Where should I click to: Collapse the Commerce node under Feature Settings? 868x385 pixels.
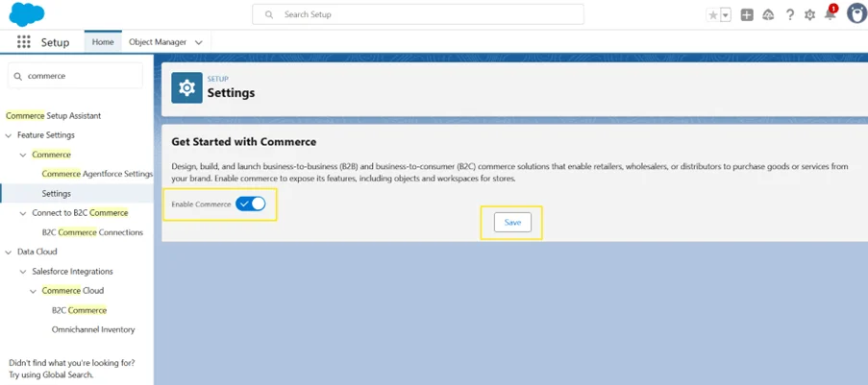pos(23,155)
